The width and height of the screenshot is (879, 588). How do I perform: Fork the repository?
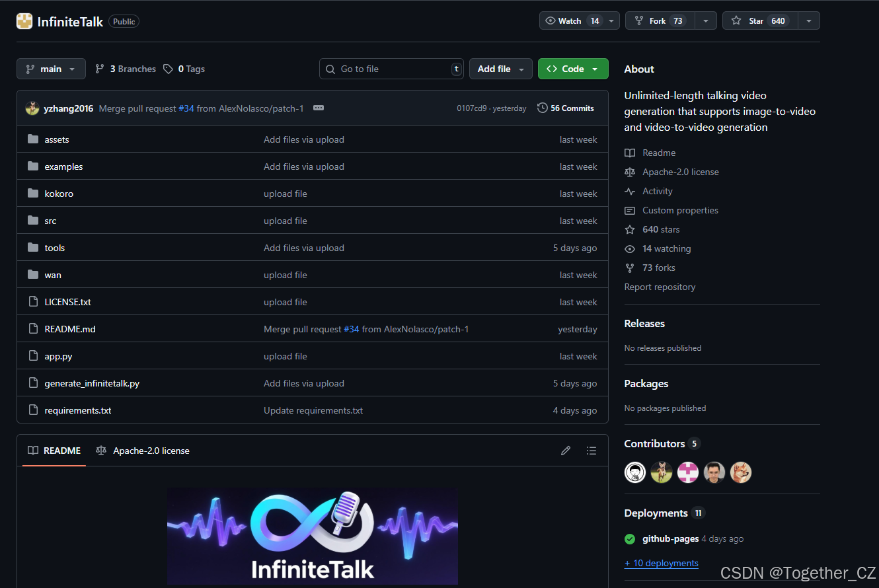coord(660,21)
